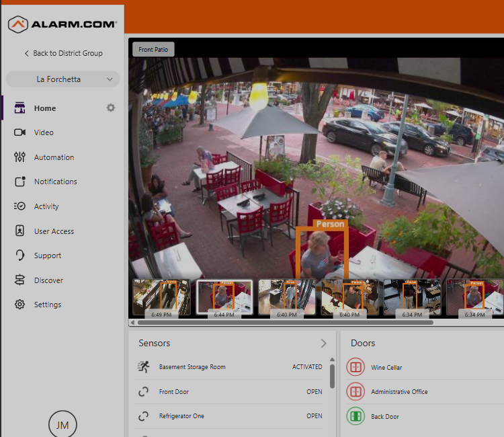This screenshot has height=437, width=504.
Task: Open Notifications
Action: (x=56, y=182)
